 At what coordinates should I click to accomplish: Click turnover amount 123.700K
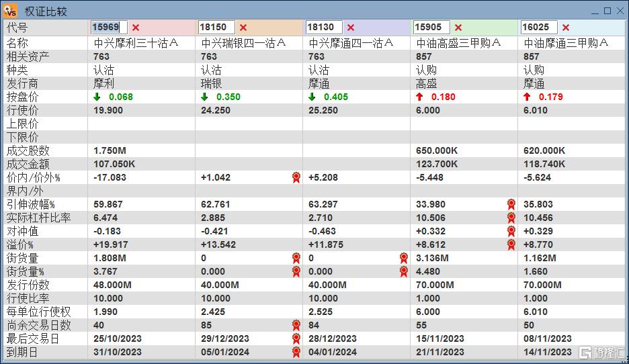437,164
